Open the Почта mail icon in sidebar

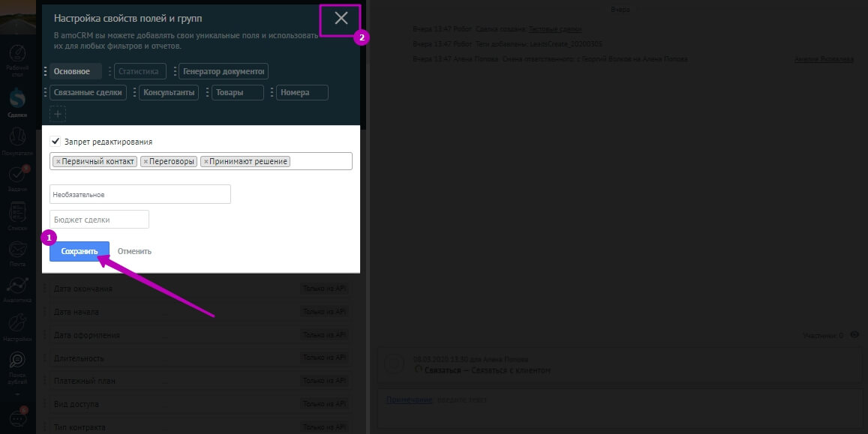(x=18, y=252)
